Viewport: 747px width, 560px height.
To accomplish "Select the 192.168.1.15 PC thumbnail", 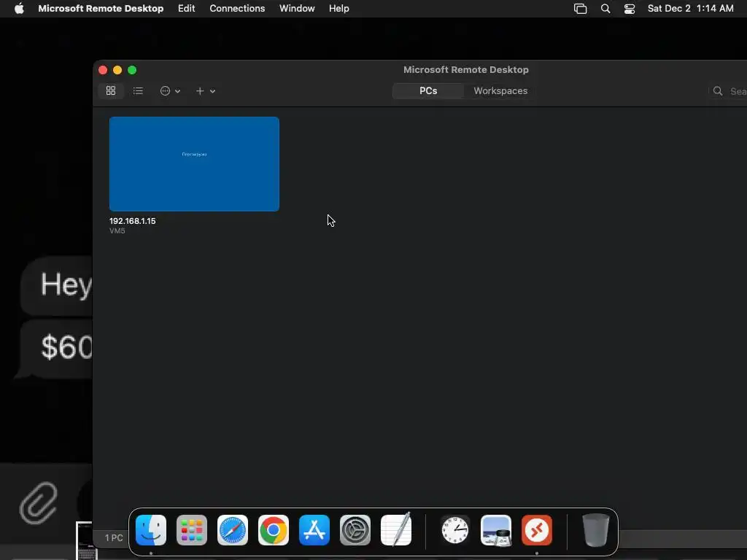I will coord(194,164).
